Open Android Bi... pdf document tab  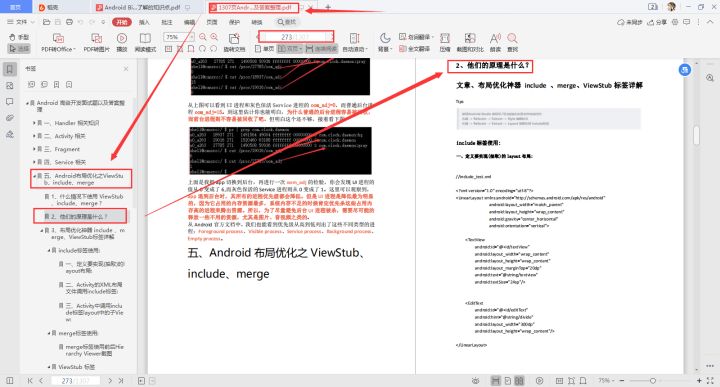pyautogui.click(x=142, y=7)
